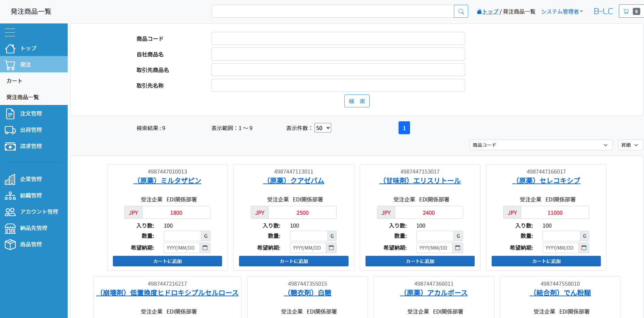Open the （甘味剤）エリスリトール product link
644x318 pixels.
(x=420, y=181)
